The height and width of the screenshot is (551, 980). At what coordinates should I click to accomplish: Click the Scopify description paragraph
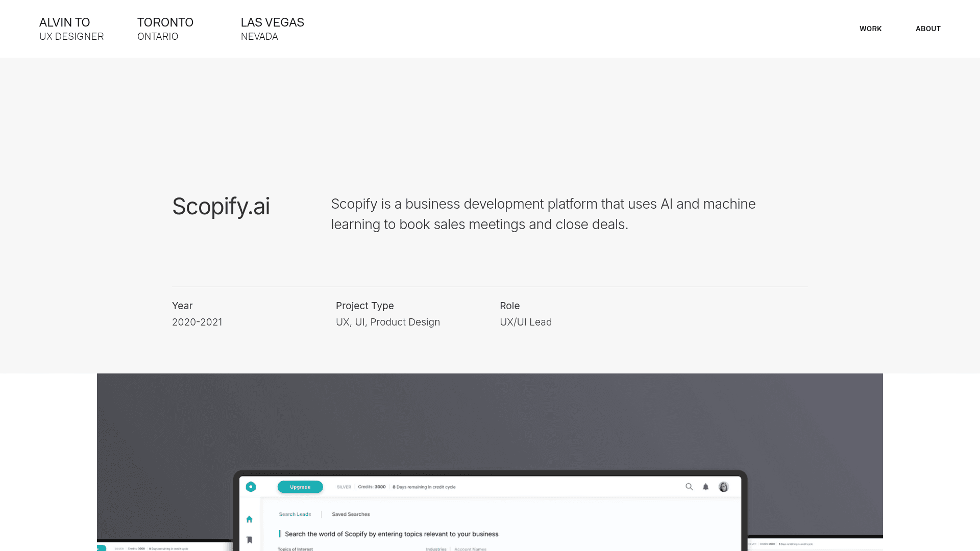click(x=543, y=214)
